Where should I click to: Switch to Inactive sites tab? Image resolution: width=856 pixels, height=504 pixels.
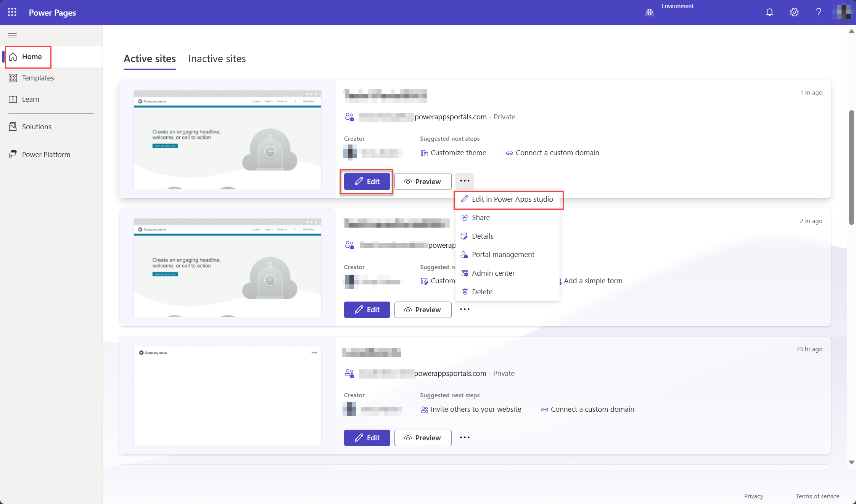coord(217,58)
